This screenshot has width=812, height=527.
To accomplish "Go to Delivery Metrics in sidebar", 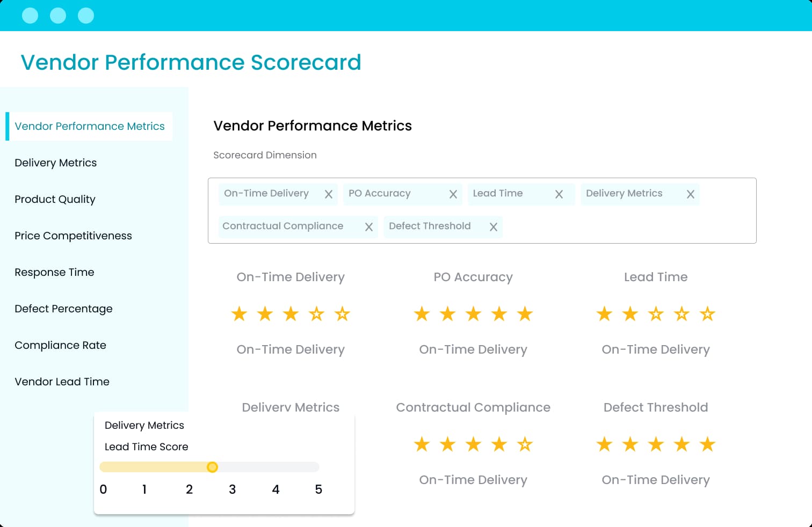I will coord(56,163).
